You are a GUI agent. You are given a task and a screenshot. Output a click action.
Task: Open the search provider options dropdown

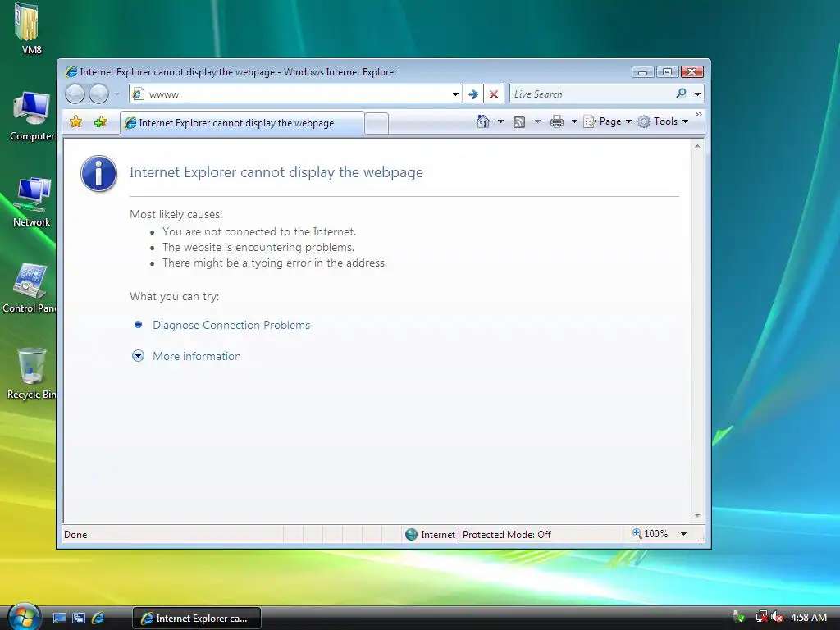(697, 94)
